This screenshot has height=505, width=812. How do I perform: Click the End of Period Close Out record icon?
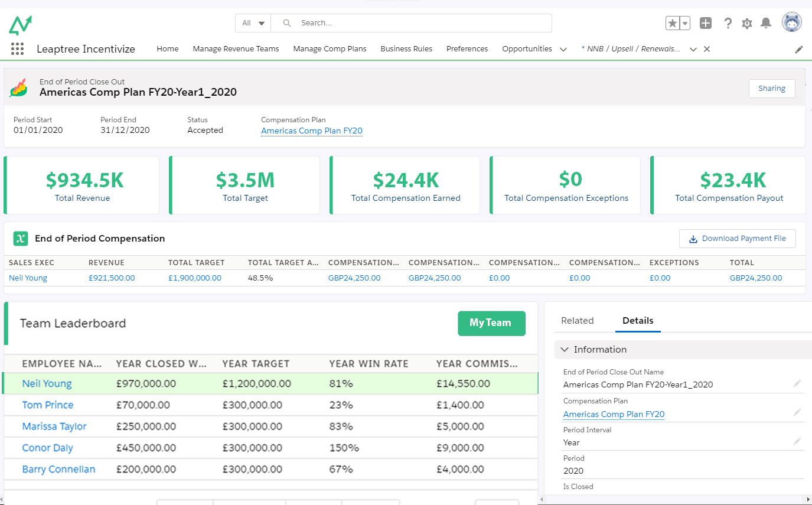click(x=18, y=87)
